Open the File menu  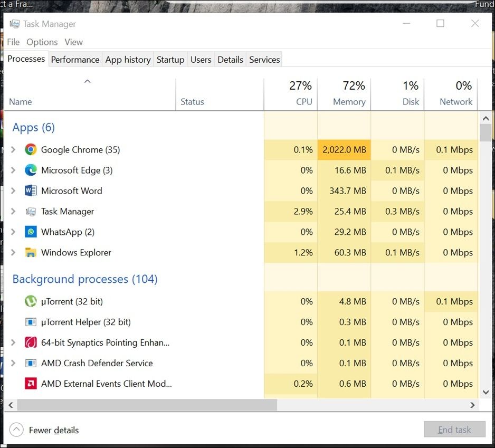click(x=13, y=42)
